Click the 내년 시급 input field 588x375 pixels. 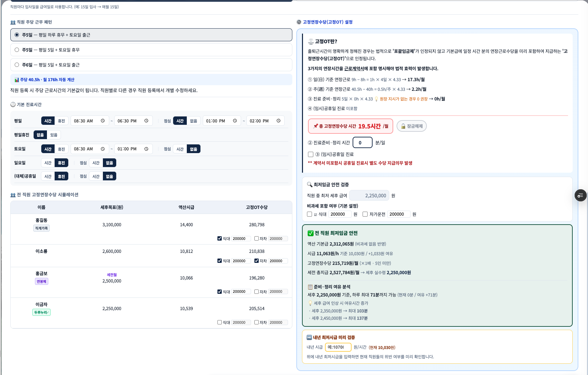pyautogui.click(x=338, y=347)
